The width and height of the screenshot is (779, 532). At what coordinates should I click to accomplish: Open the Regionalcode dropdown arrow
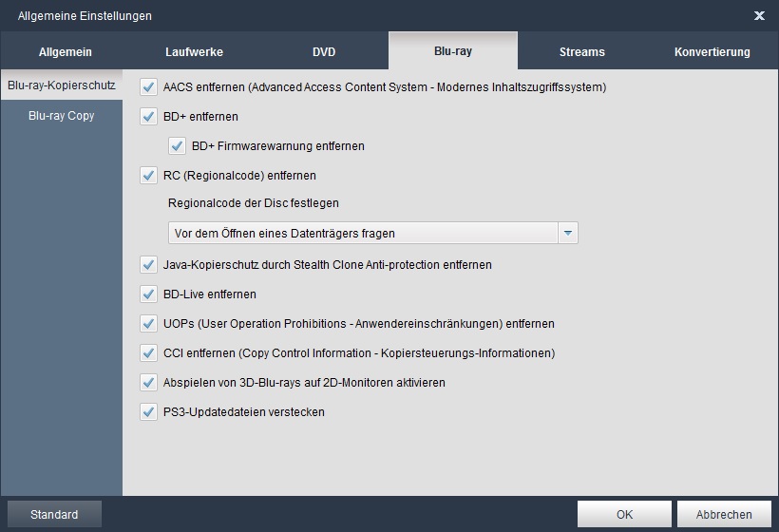point(568,233)
